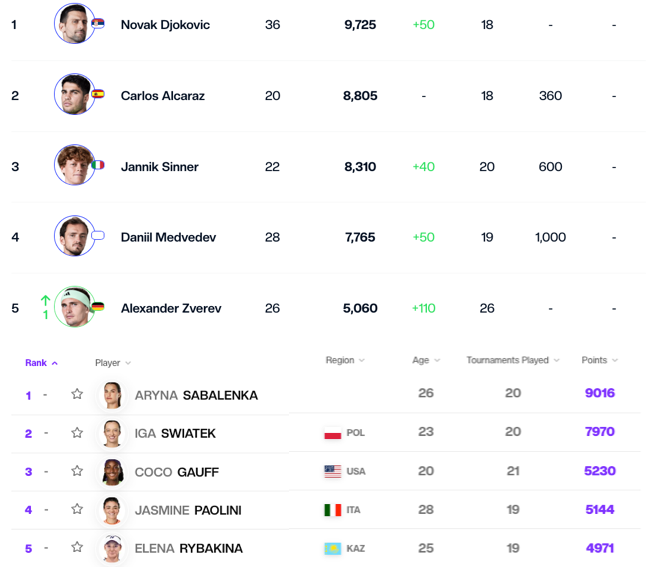The height and width of the screenshot is (568, 656).
Task: Click the star icon beside Elena Rybakina
Action: click(x=77, y=547)
